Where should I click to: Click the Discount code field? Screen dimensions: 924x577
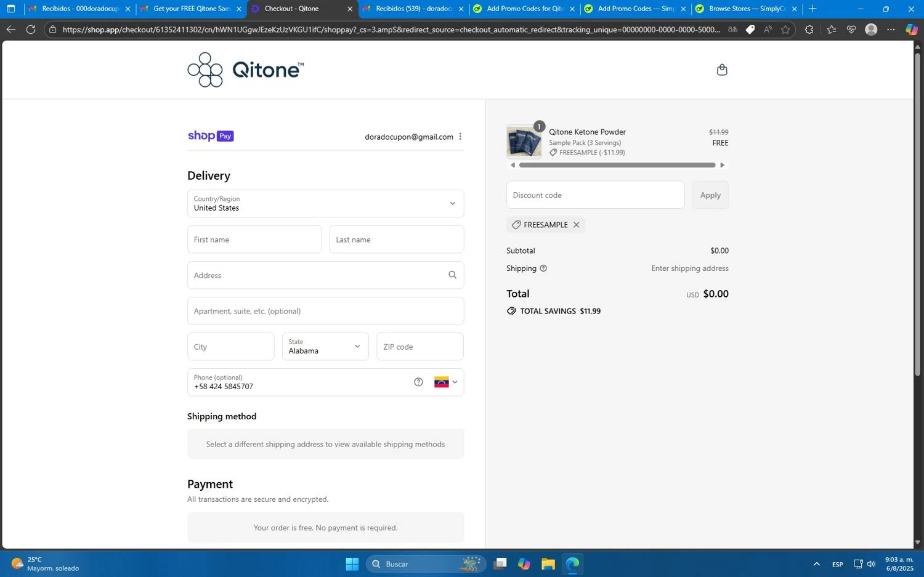pyautogui.click(x=595, y=195)
